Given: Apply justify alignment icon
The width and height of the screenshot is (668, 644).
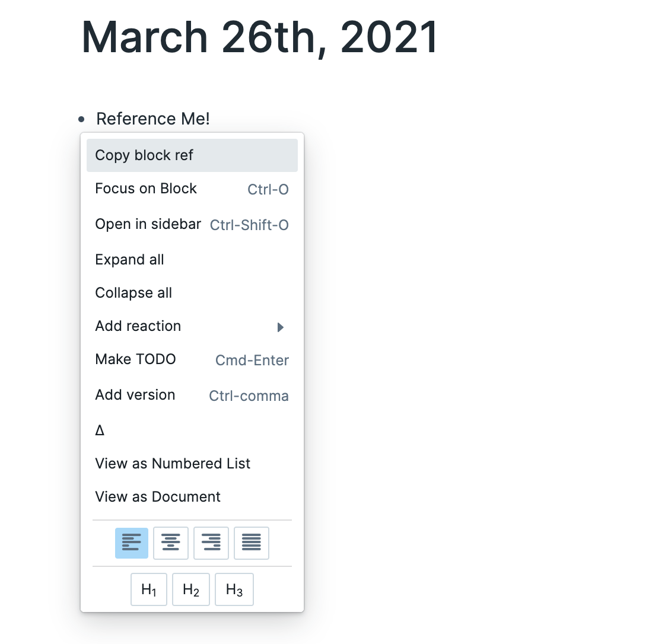Looking at the screenshot, I should tap(252, 543).
